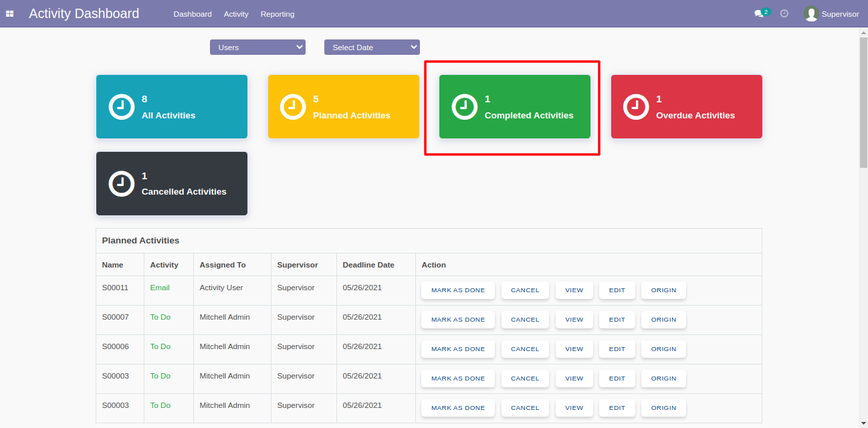Mark S00006 activity as done
The height and width of the screenshot is (428, 868).
[x=458, y=349]
